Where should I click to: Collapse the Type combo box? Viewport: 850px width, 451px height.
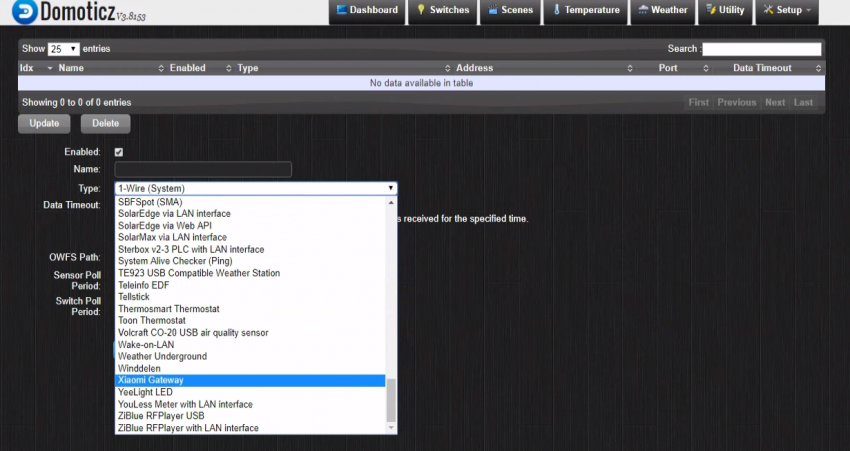256,189
